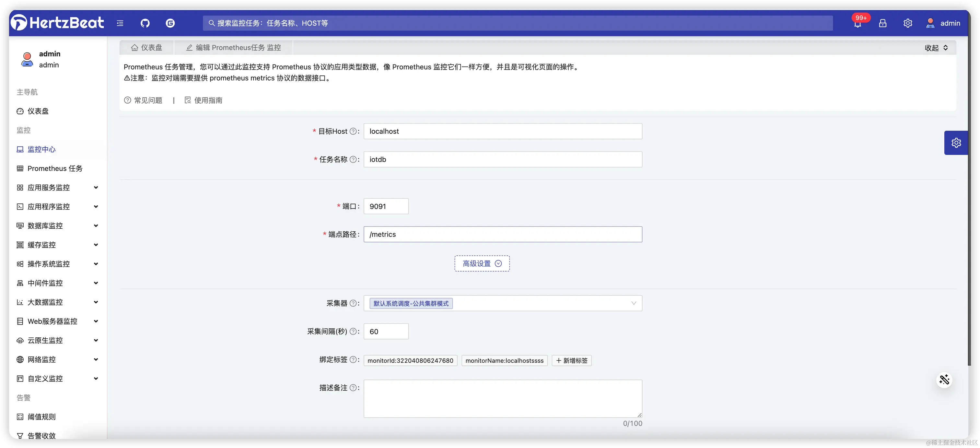Click help icon next to 采集间隔(秒)
Viewport: 980px width, 448px height.
[353, 332]
